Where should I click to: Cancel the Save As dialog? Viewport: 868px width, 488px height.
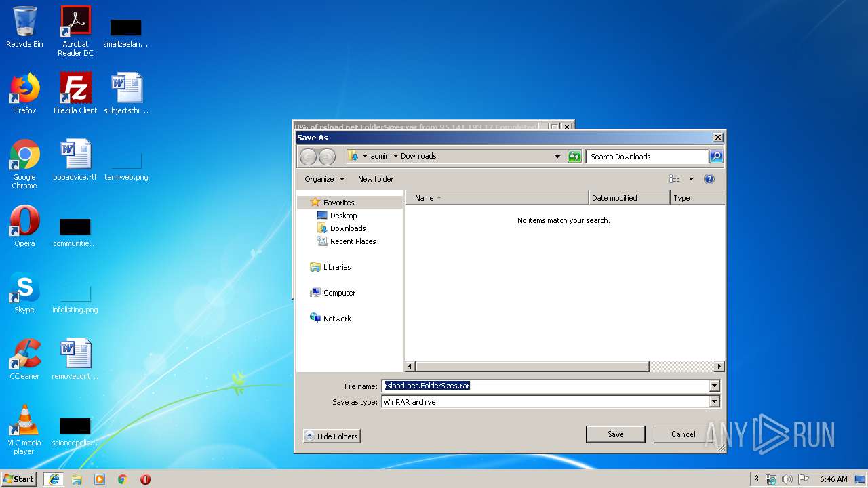683,434
